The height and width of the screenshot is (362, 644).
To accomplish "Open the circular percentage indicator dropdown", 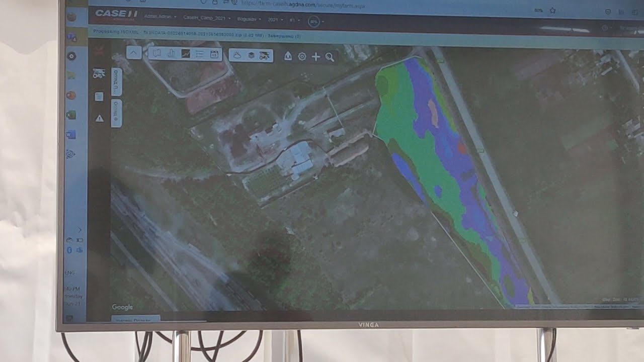I will tap(316, 22).
